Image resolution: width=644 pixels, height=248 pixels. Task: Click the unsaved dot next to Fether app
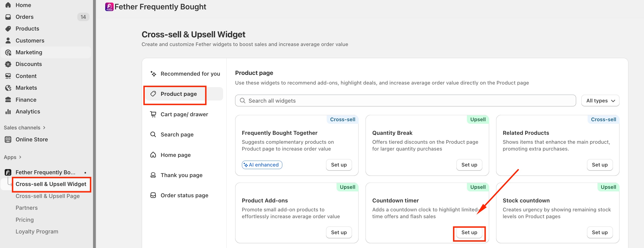(x=85, y=173)
